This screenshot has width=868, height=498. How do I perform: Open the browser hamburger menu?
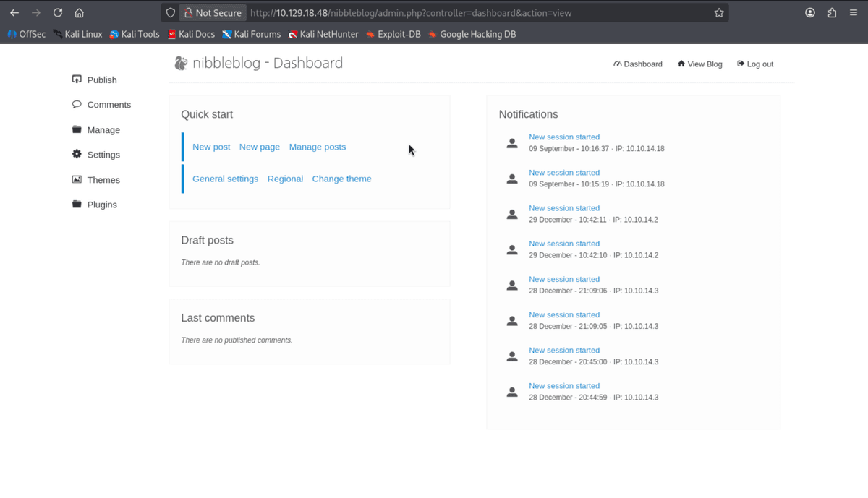854,13
